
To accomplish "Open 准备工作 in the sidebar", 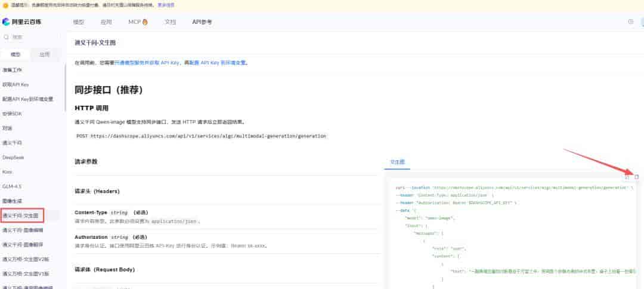I will point(13,70).
